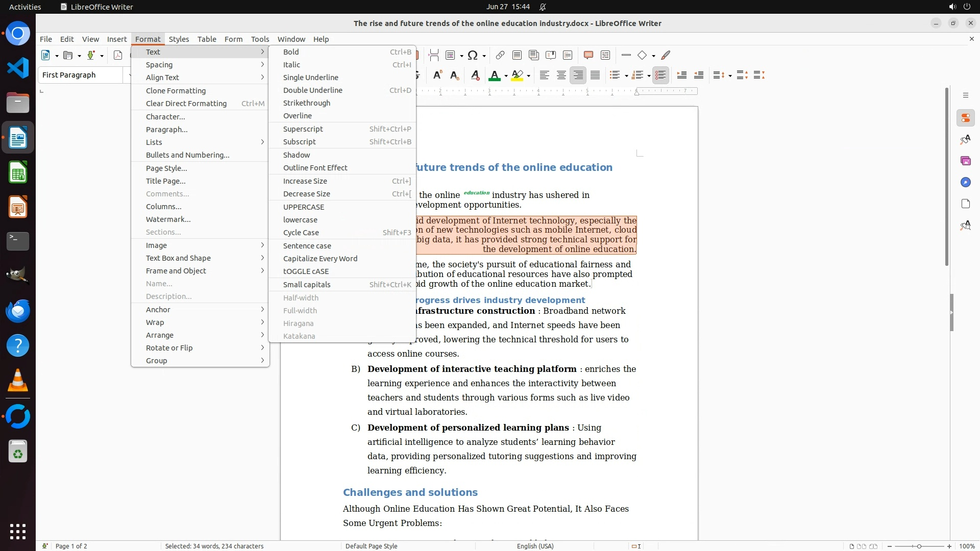
Task: Click the Clear Direct Formatting icon
Action: click(x=475, y=76)
